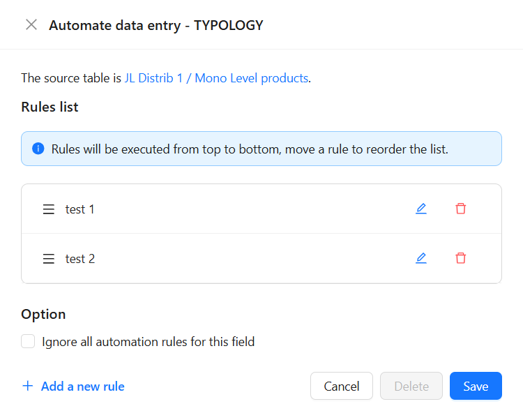Grab the drag handle for test 1
The width and height of the screenshot is (523, 420).
click(49, 209)
